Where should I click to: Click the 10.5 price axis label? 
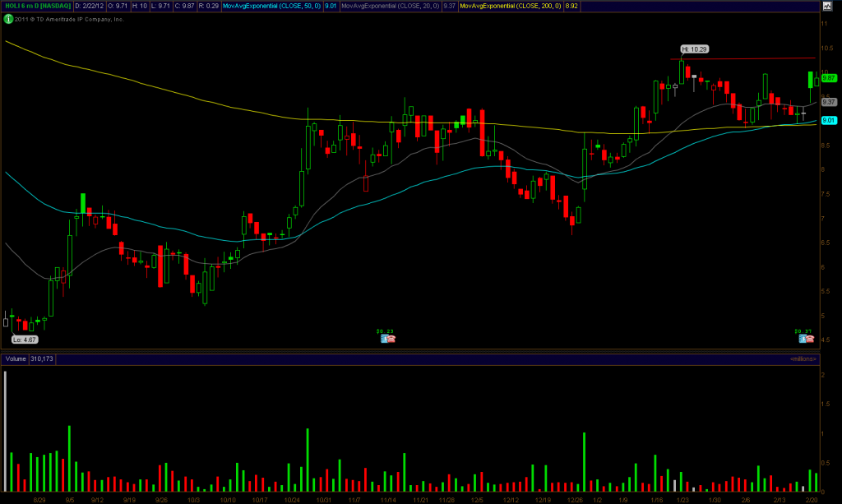(x=827, y=49)
